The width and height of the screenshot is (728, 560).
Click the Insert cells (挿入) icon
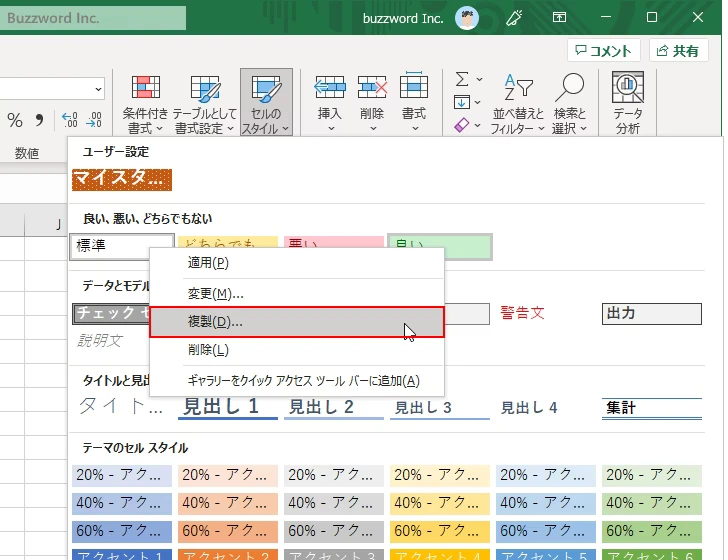(x=330, y=87)
